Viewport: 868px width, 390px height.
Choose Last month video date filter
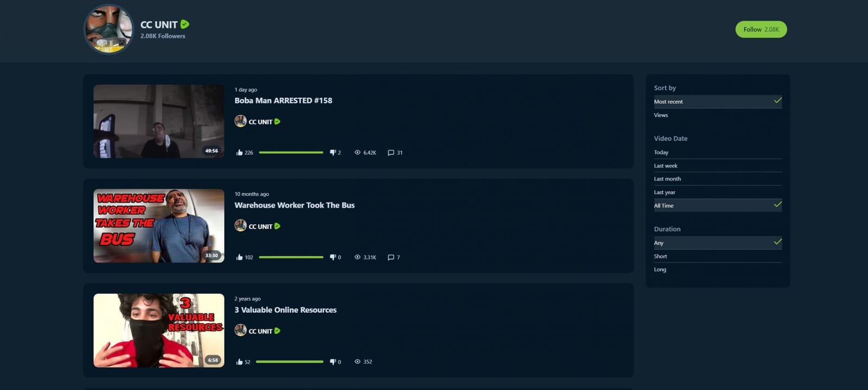pos(667,179)
